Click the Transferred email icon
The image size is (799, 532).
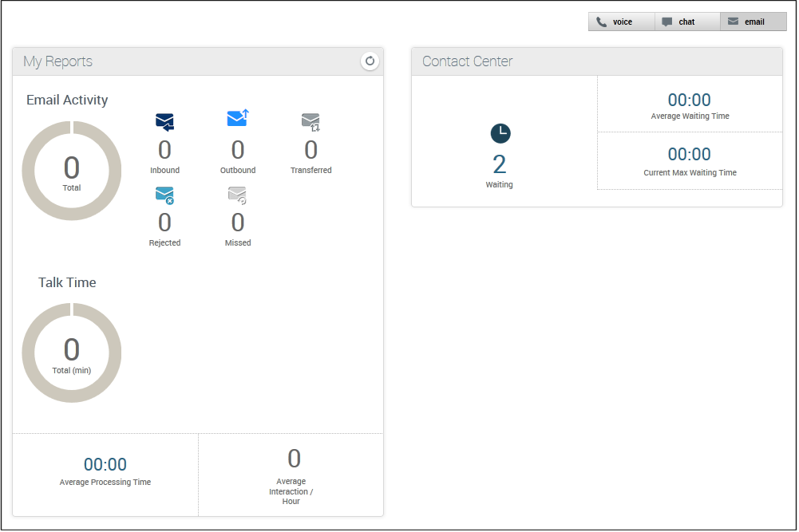point(311,121)
